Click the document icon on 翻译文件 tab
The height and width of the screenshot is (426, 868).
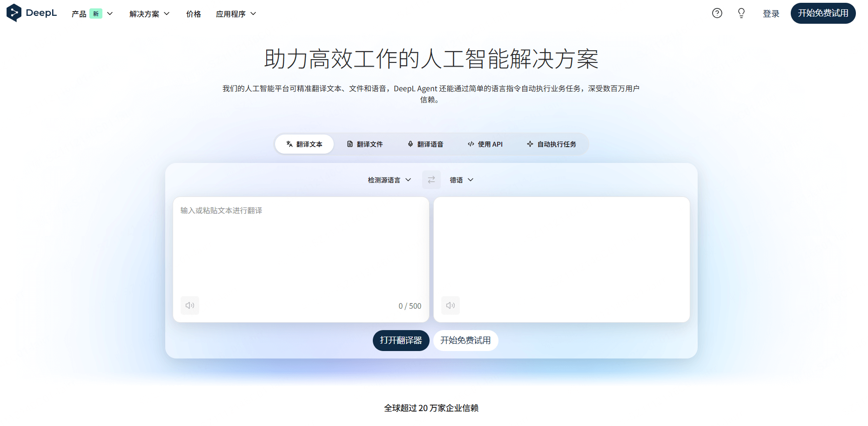(x=350, y=144)
